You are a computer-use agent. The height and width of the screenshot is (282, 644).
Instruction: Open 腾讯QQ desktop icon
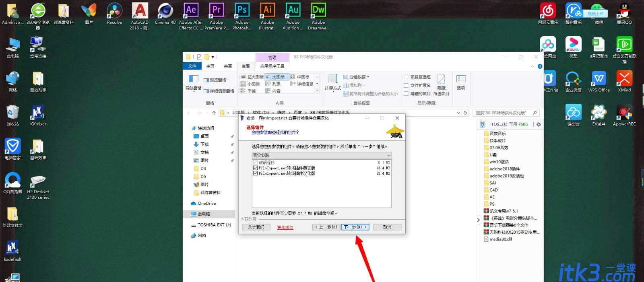tap(624, 13)
